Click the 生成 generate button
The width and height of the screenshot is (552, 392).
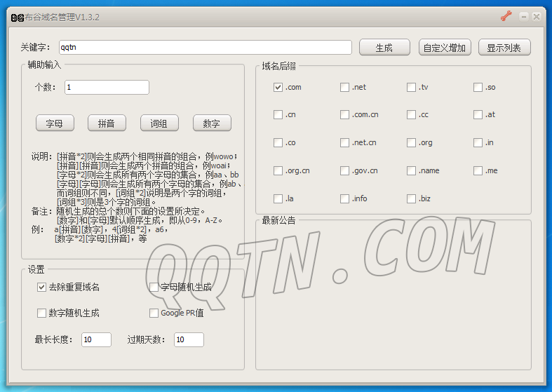(x=384, y=48)
